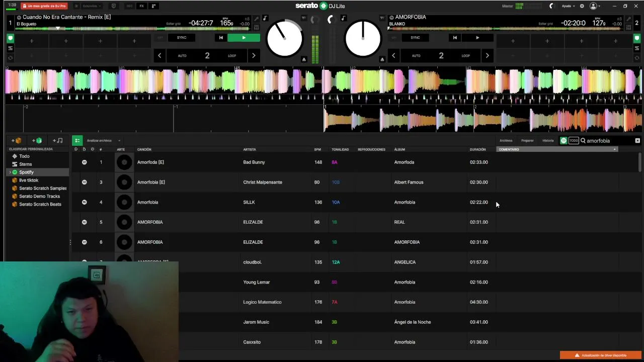Toggle the FX panel button
Image resolution: width=644 pixels, height=362 pixels.
tap(141, 6)
